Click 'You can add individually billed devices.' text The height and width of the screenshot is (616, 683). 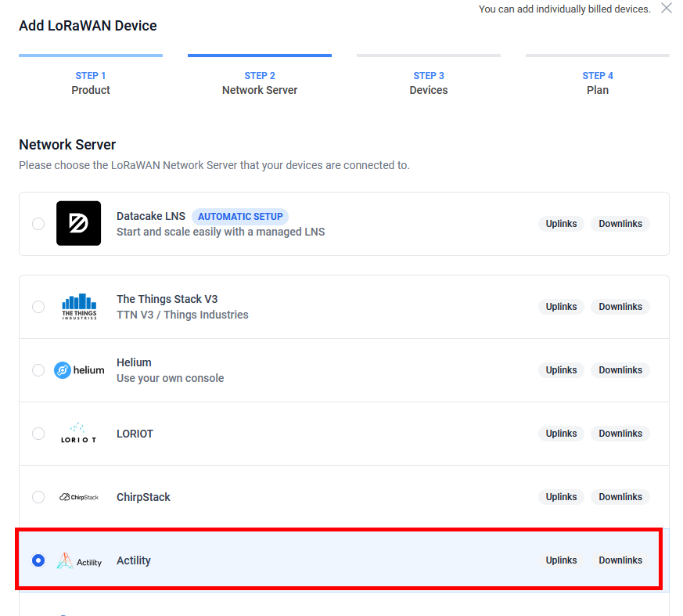pyautogui.click(x=564, y=9)
